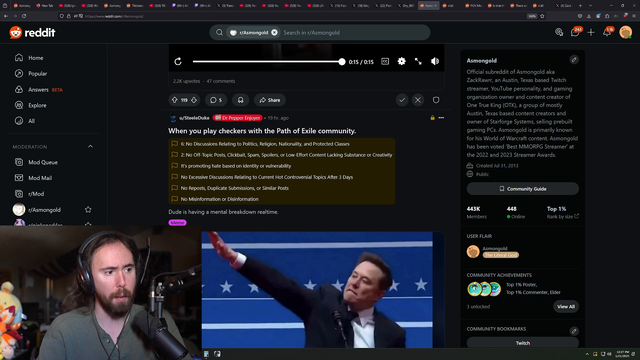
Task: Remove the post with X button
Action: click(x=418, y=100)
